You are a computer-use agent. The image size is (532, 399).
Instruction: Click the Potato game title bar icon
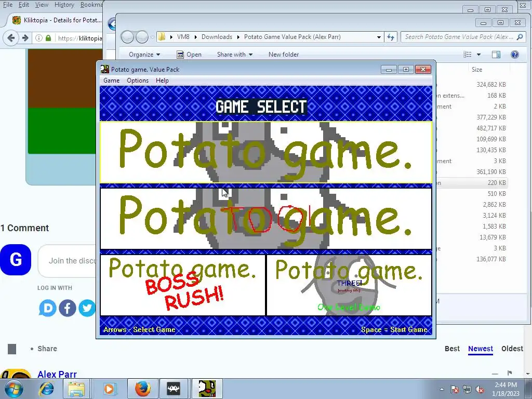[x=105, y=69]
